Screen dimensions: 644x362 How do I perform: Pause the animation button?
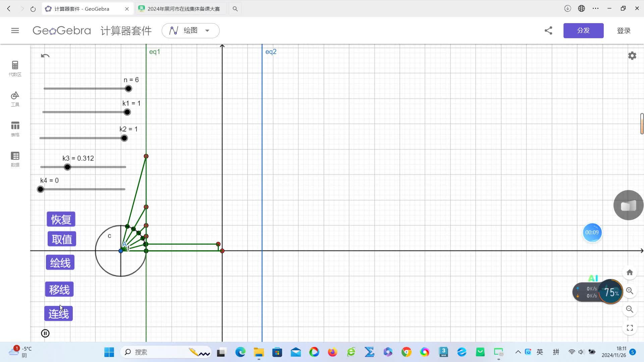click(x=45, y=333)
